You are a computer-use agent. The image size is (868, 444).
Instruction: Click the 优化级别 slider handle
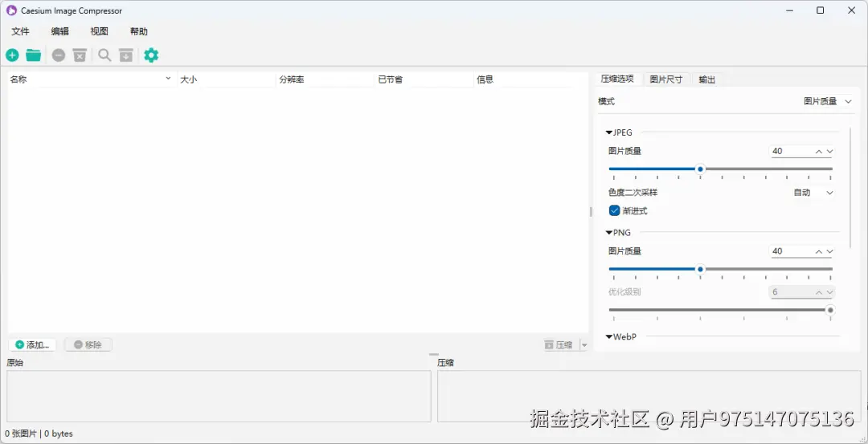(x=830, y=310)
